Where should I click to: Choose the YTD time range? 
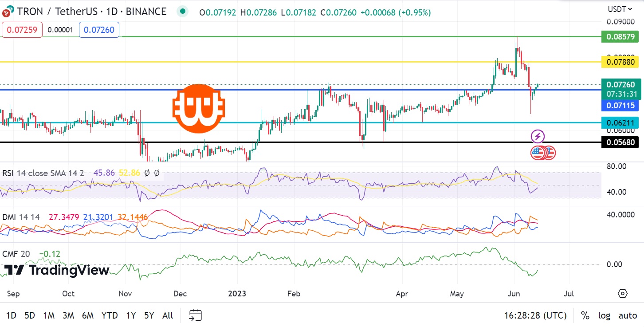click(109, 315)
